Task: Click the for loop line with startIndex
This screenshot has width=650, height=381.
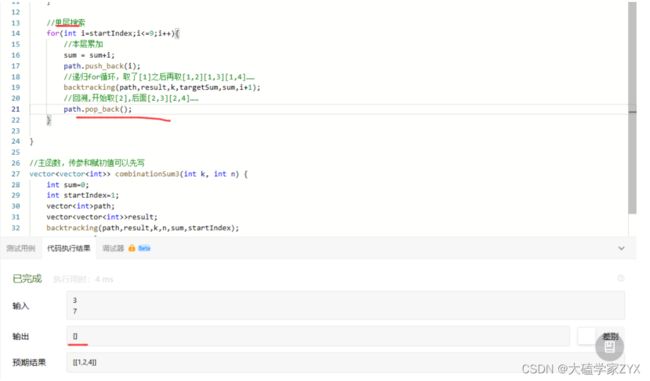Action: [113, 33]
